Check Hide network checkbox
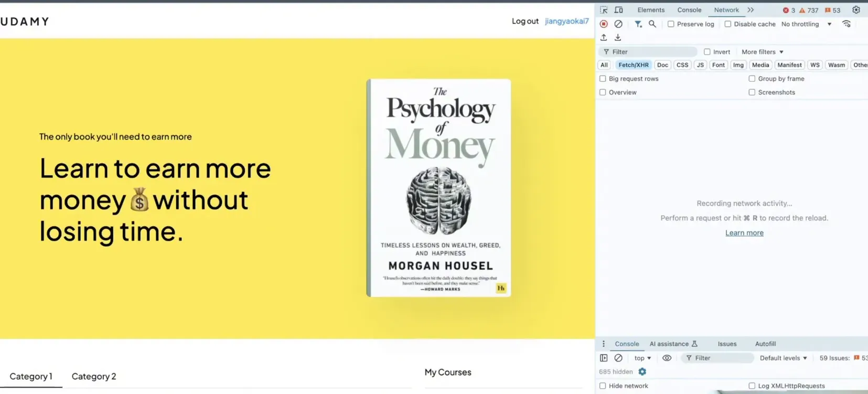The image size is (868, 394). [x=603, y=386]
